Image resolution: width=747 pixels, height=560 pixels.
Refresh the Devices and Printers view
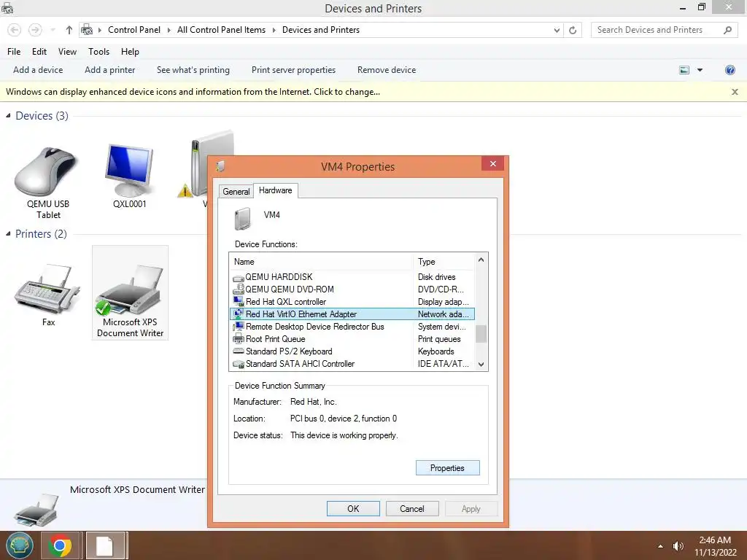point(573,30)
